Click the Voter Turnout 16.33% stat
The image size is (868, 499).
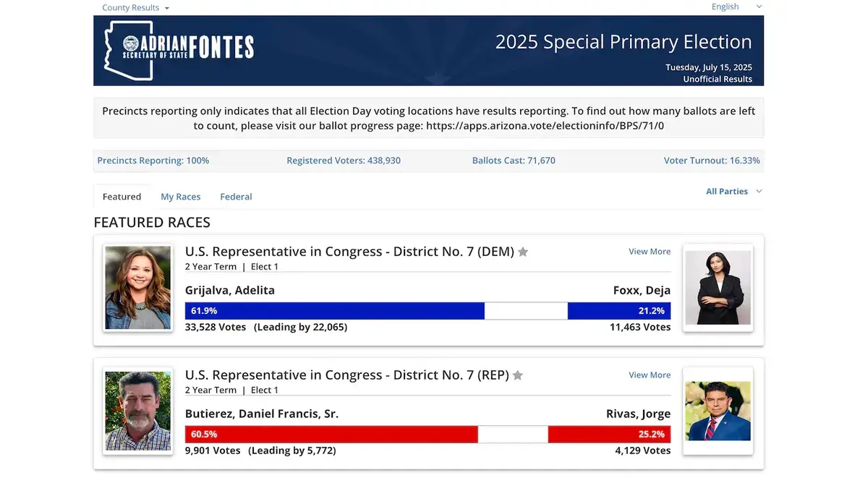tap(711, 160)
